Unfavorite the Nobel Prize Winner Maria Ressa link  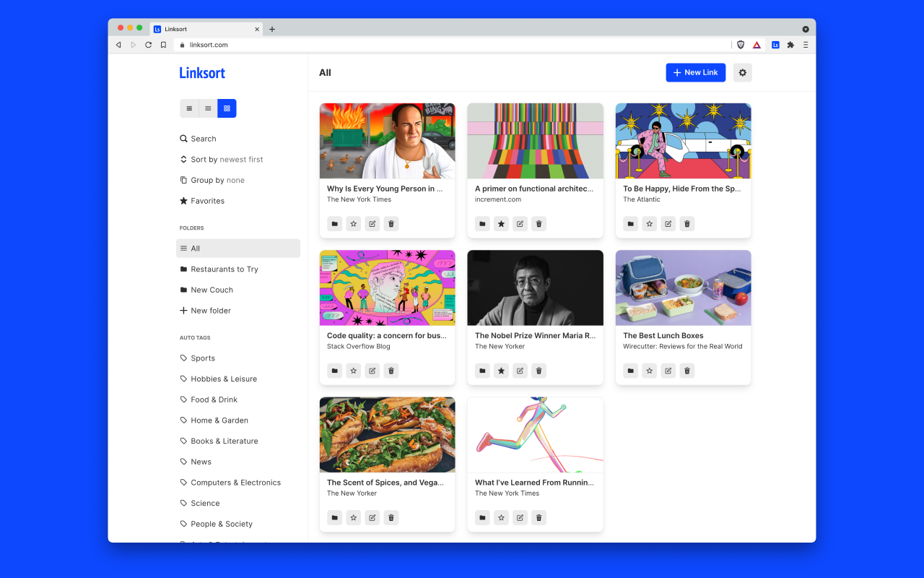pos(501,370)
